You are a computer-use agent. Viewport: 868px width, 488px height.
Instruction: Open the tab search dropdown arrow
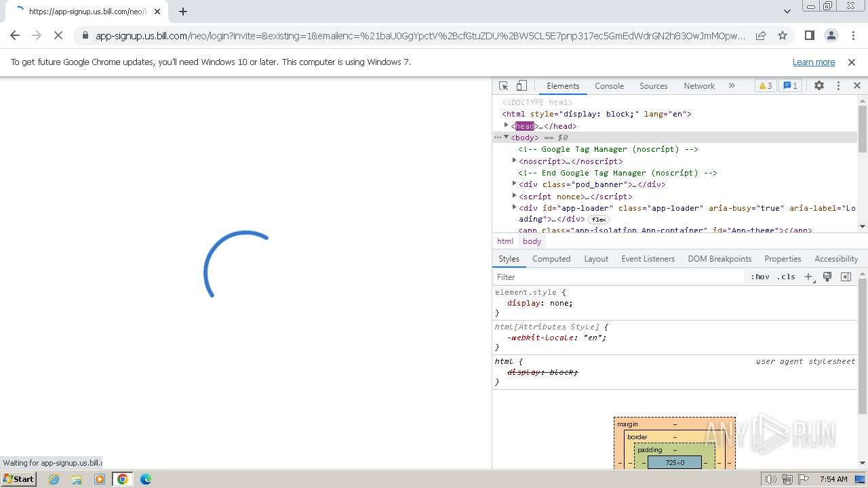tap(787, 11)
